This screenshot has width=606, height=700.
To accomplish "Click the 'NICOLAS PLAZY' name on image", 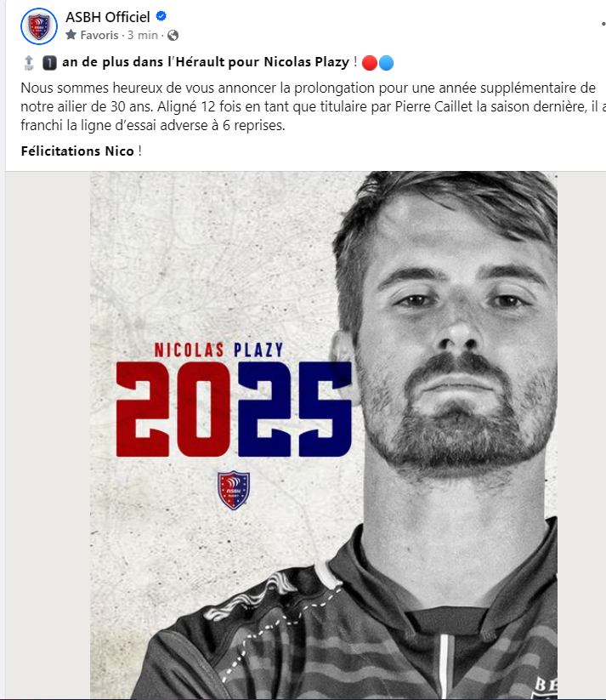I will [x=218, y=350].
